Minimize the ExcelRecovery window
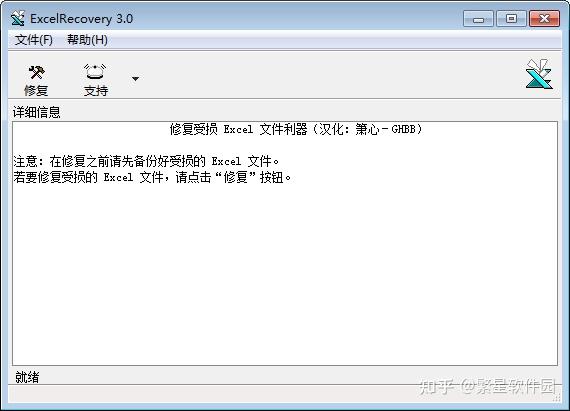This screenshot has width=570, height=411. (x=478, y=19)
